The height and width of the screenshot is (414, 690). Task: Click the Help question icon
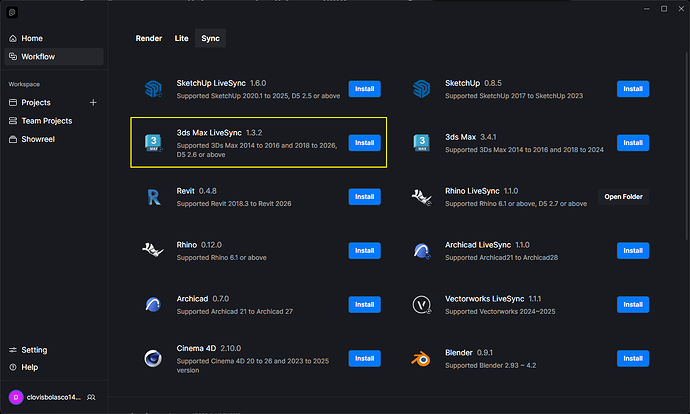pyautogui.click(x=13, y=367)
